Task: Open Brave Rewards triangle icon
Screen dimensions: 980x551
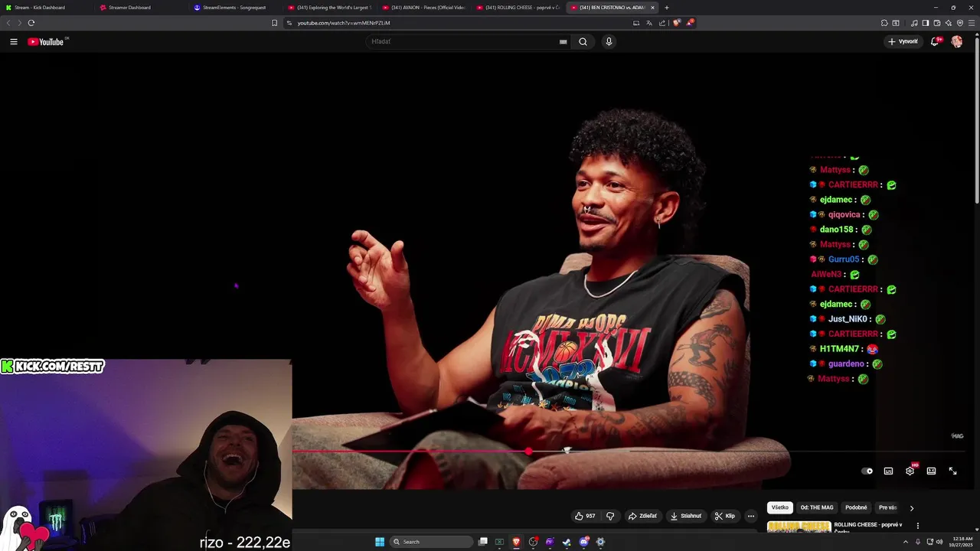Action: [x=689, y=23]
